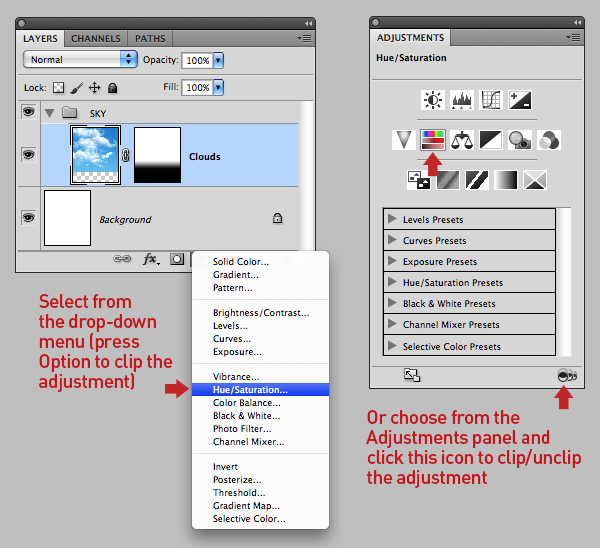Image resolution: width=600 pixels, height=548 pixels.
Task: Collapse the Adjustments panel double-arrow icon
Action: [x=577, y=23]
